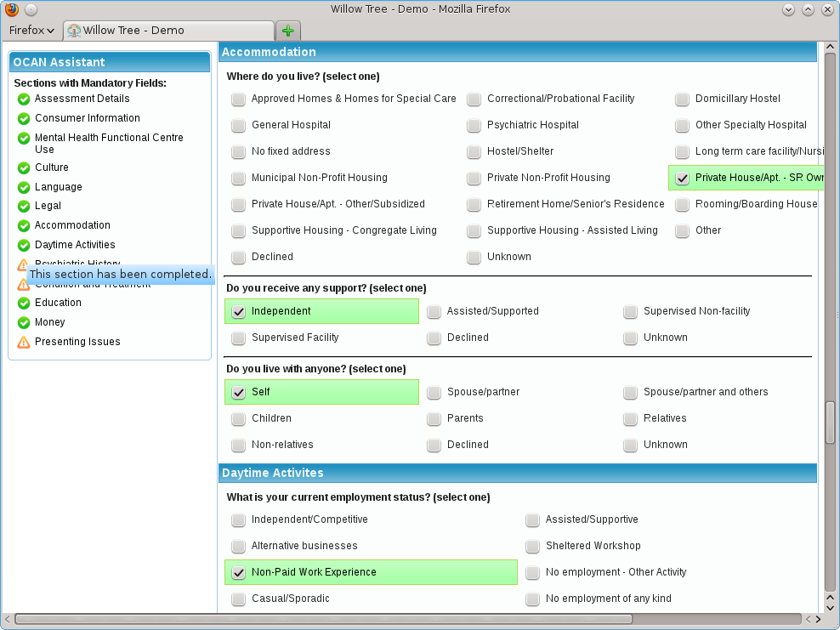Click the Firefox logo icon in title bar

12,9
